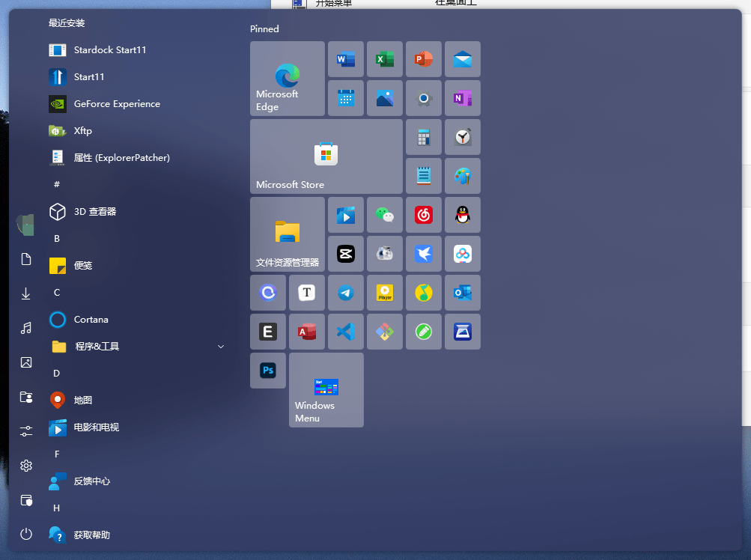Launch the Baidu Netdisk tile
Viewport: 751px width, 560px height.
point(463,254)
